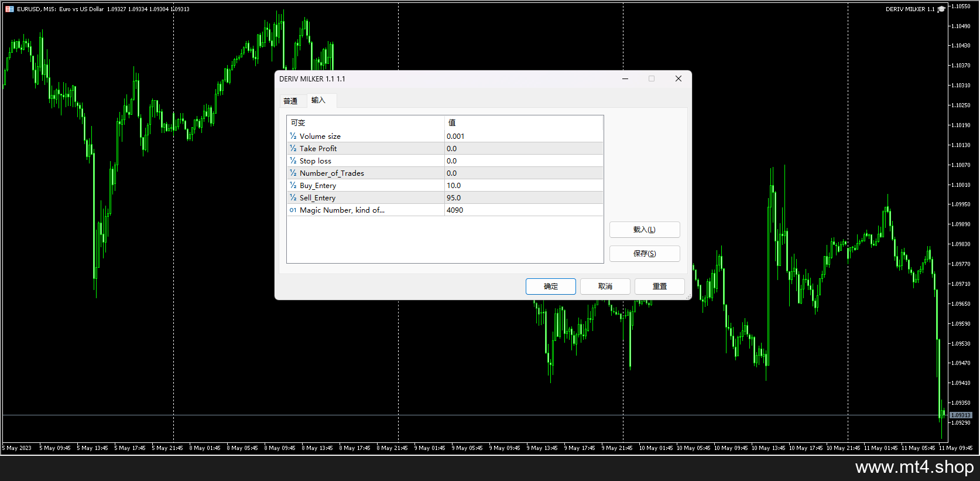Screen dimensions: 980x481
Task: Edit the Stop loss value field
Action: pos(524,161)
